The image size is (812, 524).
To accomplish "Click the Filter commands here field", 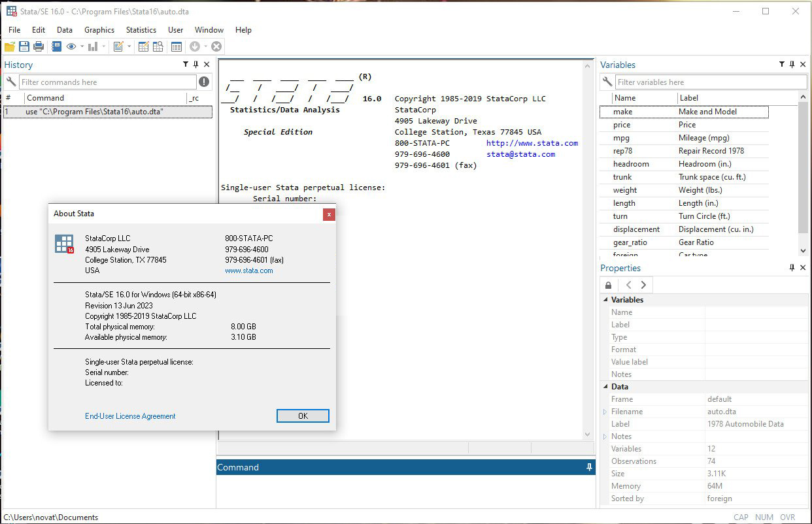I will 108,82.
